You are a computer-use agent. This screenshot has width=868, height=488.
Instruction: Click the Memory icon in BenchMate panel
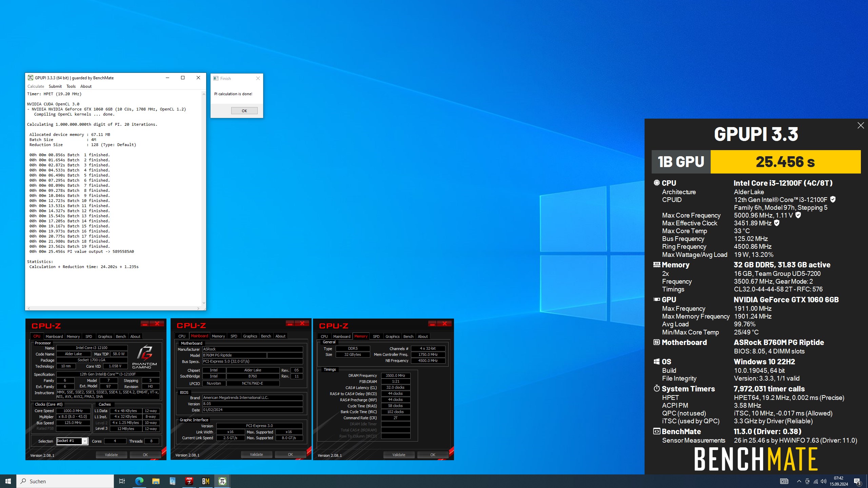tap(657, 264)
